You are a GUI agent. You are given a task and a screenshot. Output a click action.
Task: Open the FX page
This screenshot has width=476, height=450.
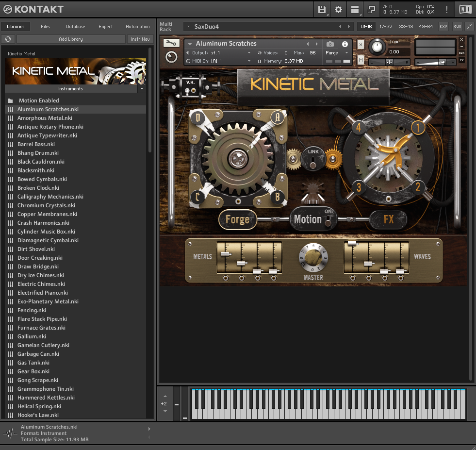388,219
